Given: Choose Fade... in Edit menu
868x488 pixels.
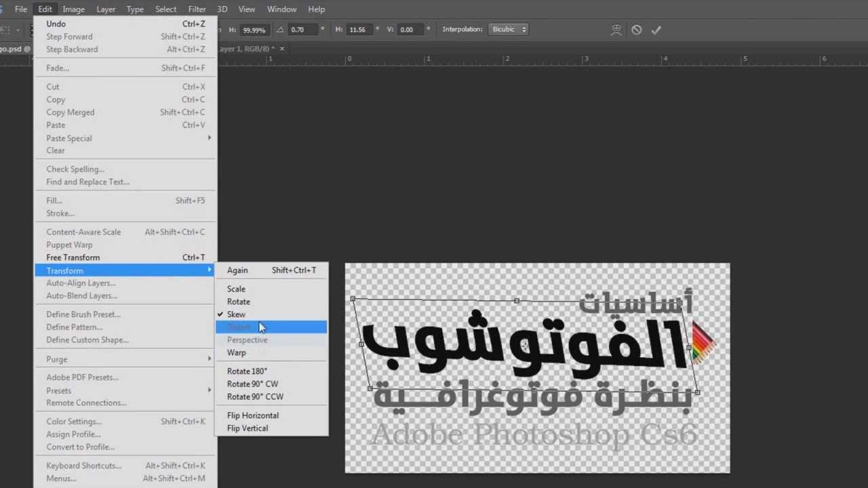Looking at the screenshot, I should [125, 68].
